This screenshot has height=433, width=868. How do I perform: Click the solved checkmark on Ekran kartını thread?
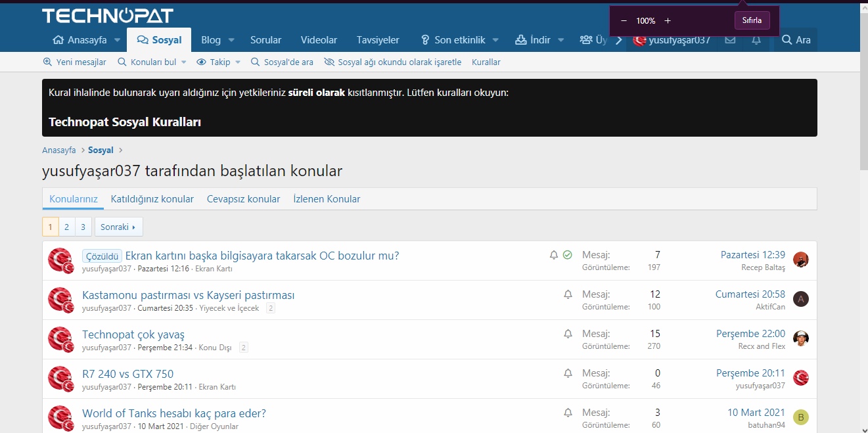pos(568,255)
